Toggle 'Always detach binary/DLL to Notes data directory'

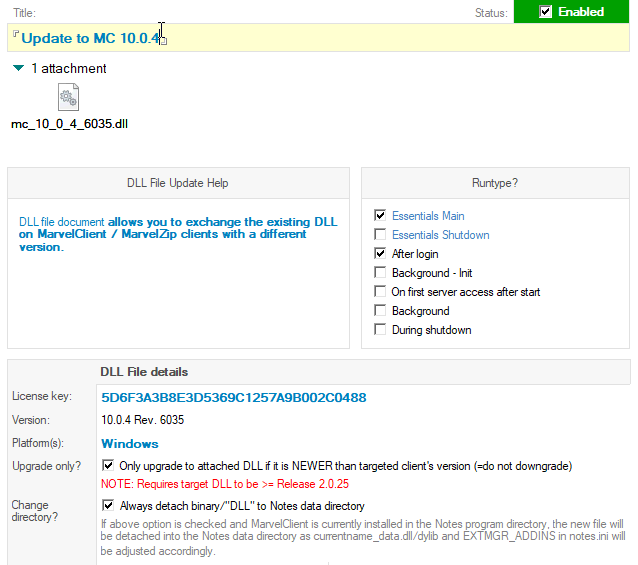pyautogui.click(x=108, y=506)
